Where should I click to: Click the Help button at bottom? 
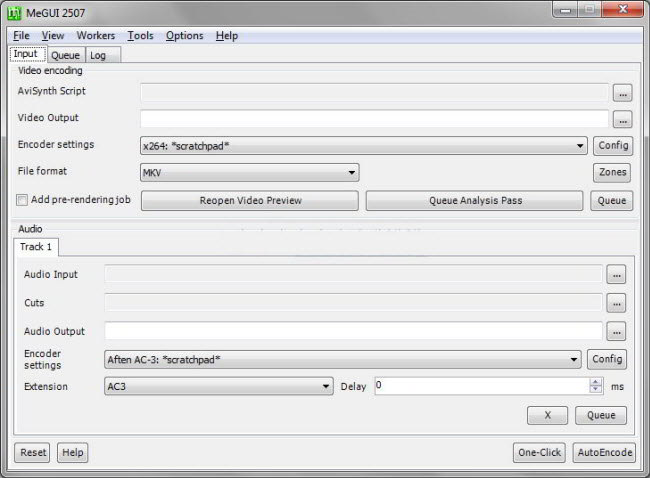click(x=73, y=452)
